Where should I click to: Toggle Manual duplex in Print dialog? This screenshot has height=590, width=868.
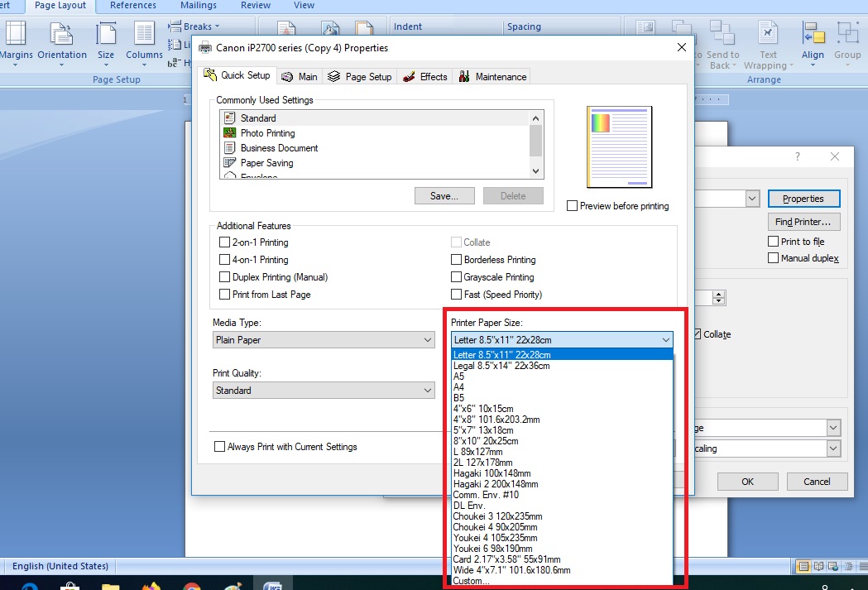[774, 258]
